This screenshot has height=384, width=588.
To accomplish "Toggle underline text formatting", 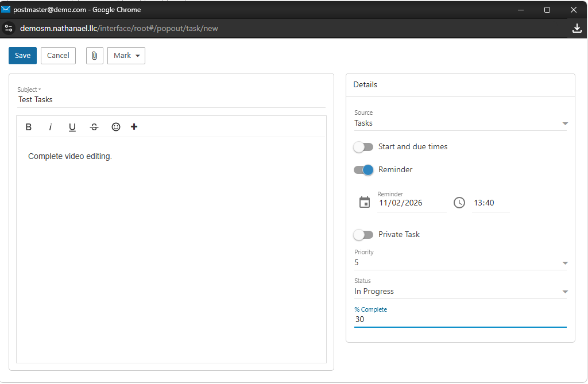I will (x=72, y=127).
